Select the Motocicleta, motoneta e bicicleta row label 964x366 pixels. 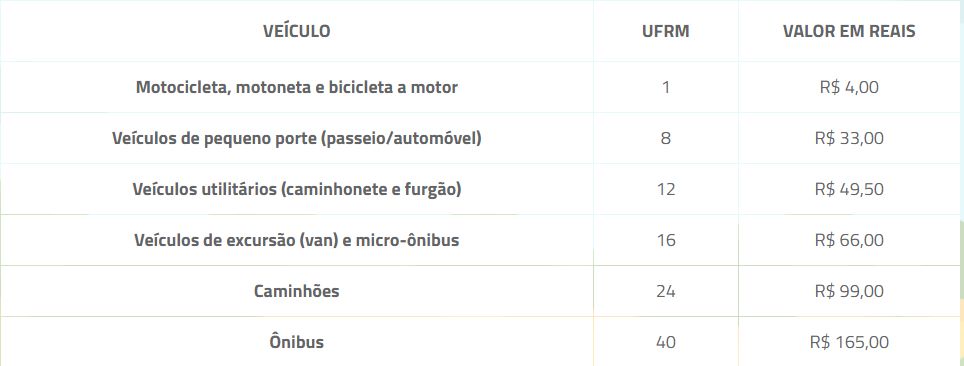[296, 87]
